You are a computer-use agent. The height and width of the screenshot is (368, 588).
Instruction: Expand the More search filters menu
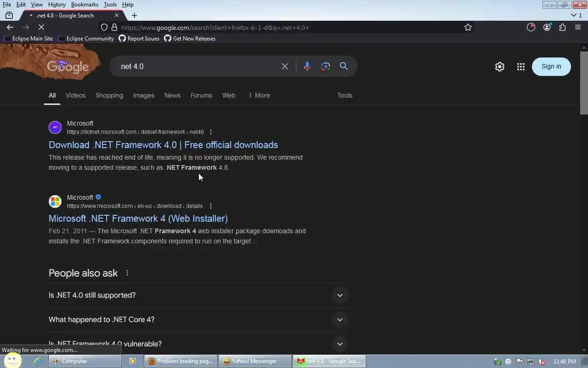click(x=259, y=95)
